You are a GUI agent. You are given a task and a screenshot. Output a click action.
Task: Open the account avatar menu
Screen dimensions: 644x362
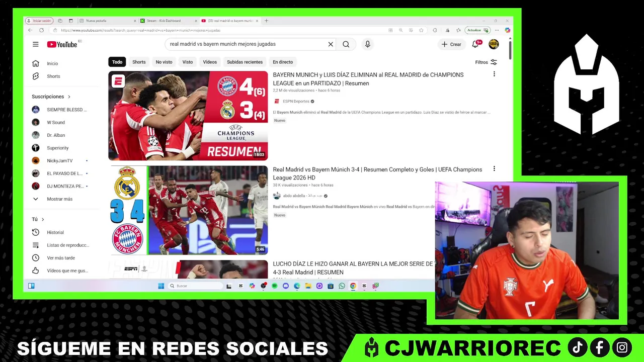494,44
